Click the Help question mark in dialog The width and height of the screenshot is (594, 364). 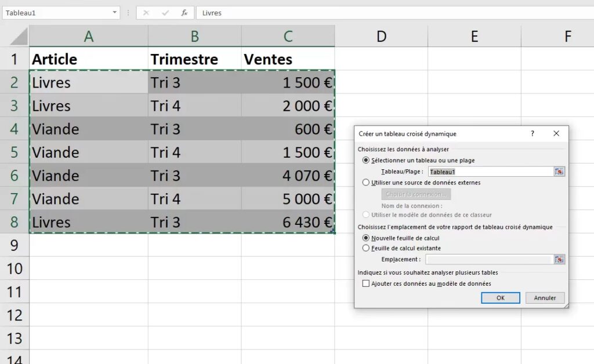click(x=533, y=134)
